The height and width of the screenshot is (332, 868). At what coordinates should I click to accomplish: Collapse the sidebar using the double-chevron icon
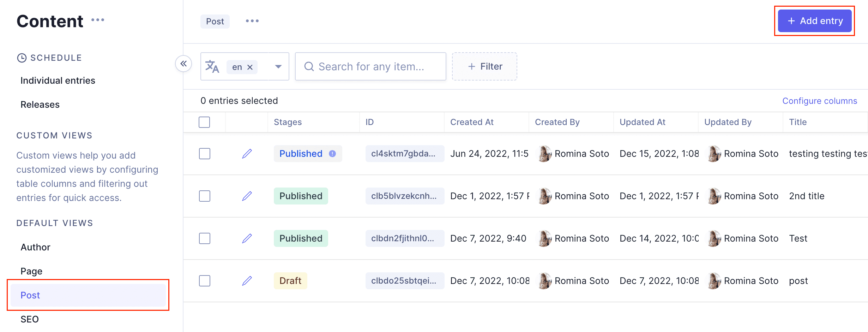[x=183, y=64]
